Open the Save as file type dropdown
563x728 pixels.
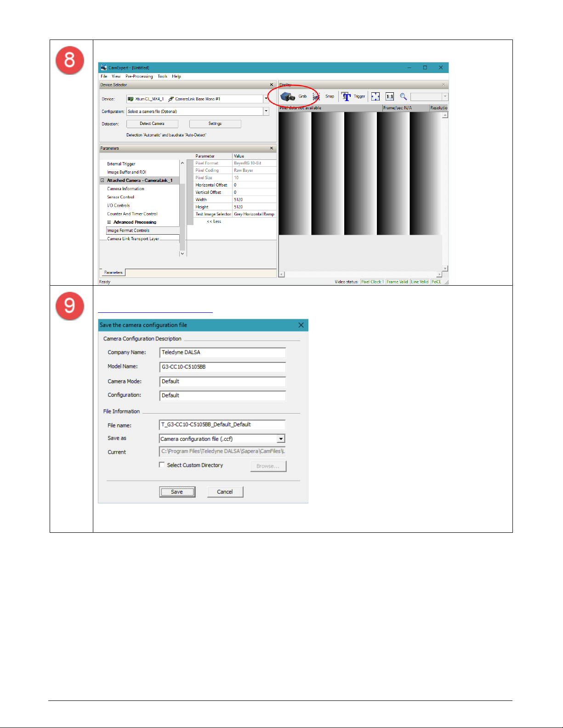click(281, 439)
